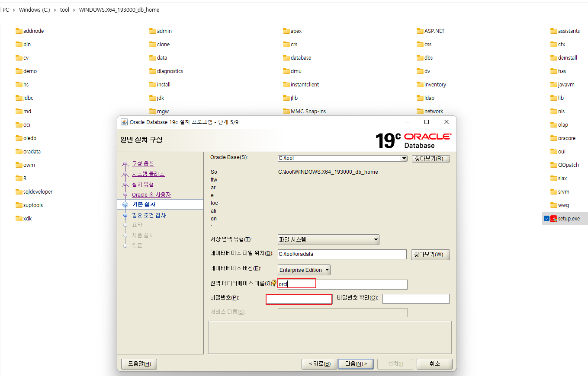
Task: Select the ldap folder name
Action: tap(429, 98)
